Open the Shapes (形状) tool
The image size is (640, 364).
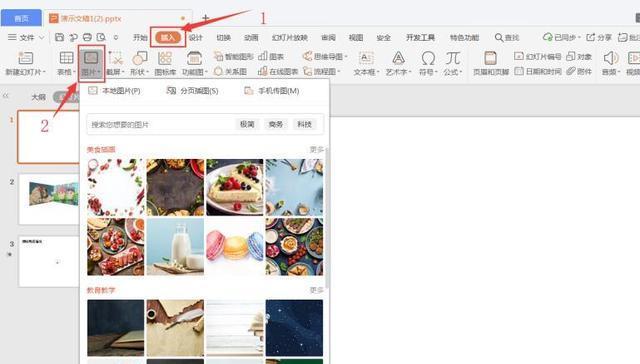(140, 58)
